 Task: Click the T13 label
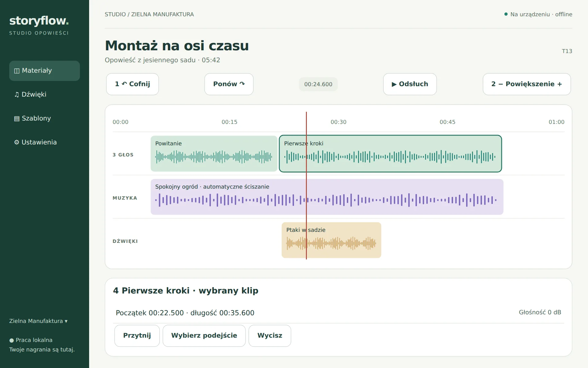point(567,51)
